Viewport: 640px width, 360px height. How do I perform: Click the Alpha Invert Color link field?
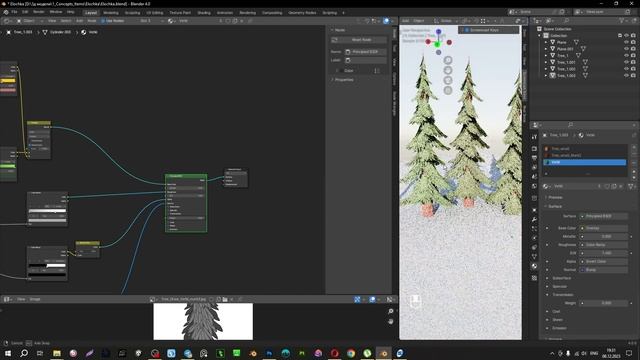(x=603, y=262)
